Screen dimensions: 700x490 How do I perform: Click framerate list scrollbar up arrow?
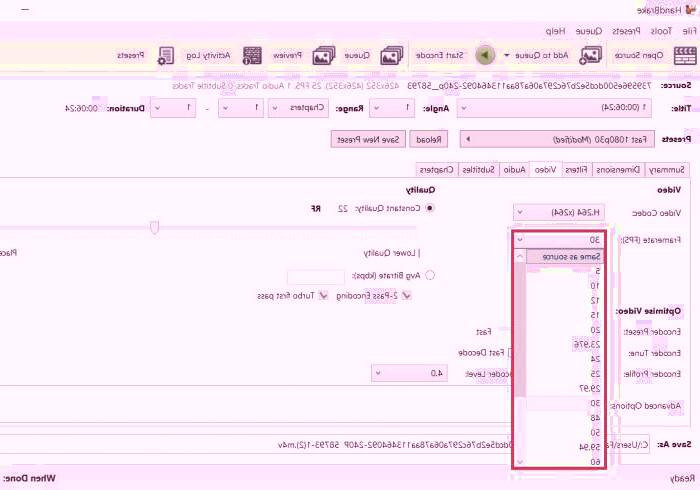click(x=520, y=256)
